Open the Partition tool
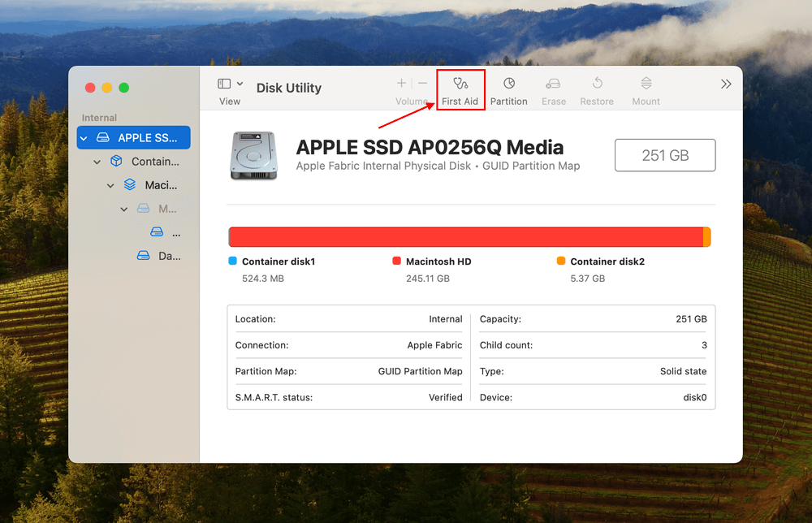Screen dimensions: 812x523 [x=509, y=84]
